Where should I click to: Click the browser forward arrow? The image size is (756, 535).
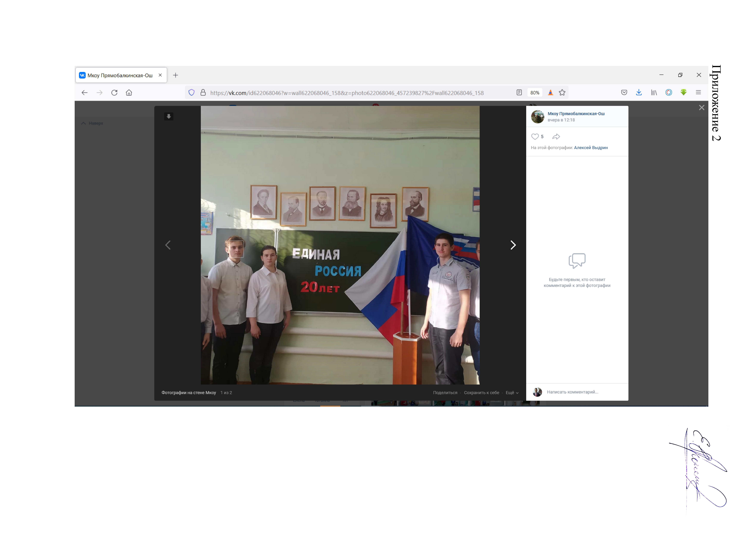[100, 93]
